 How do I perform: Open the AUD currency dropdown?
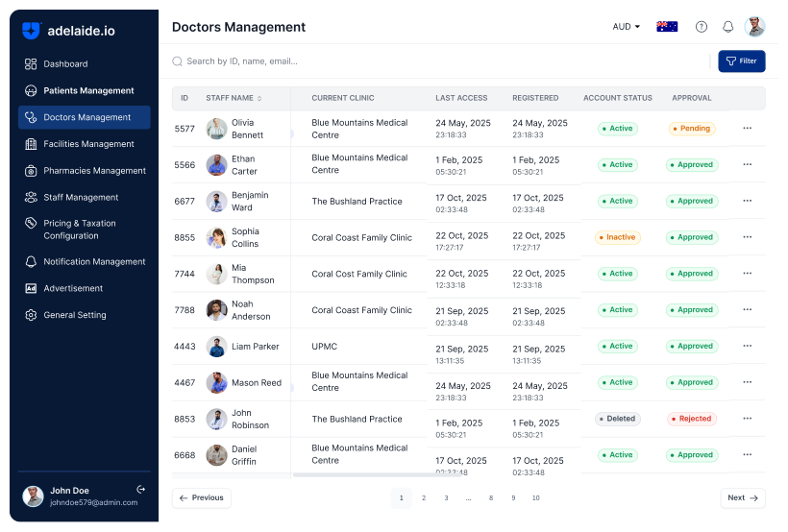click(x=627, y=27)
